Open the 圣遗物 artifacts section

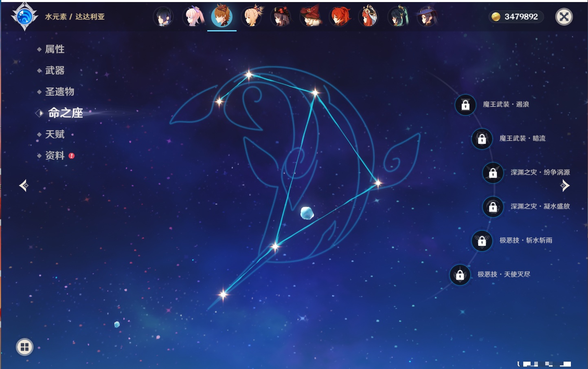tap(59, 92)
